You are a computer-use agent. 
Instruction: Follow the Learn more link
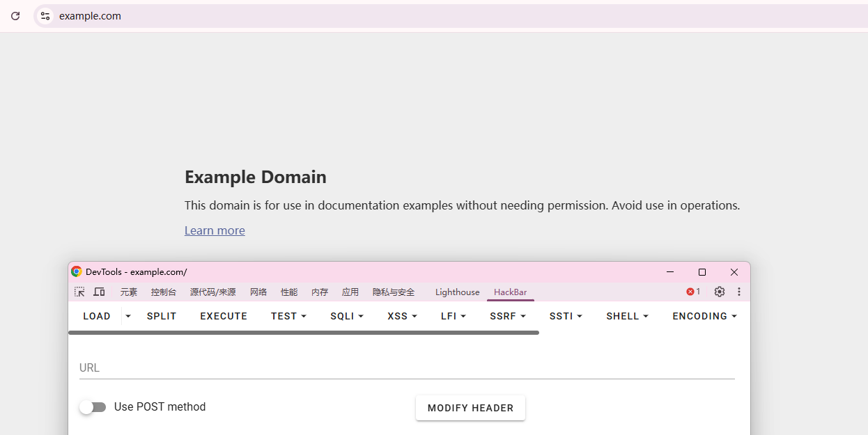point(215,230)
